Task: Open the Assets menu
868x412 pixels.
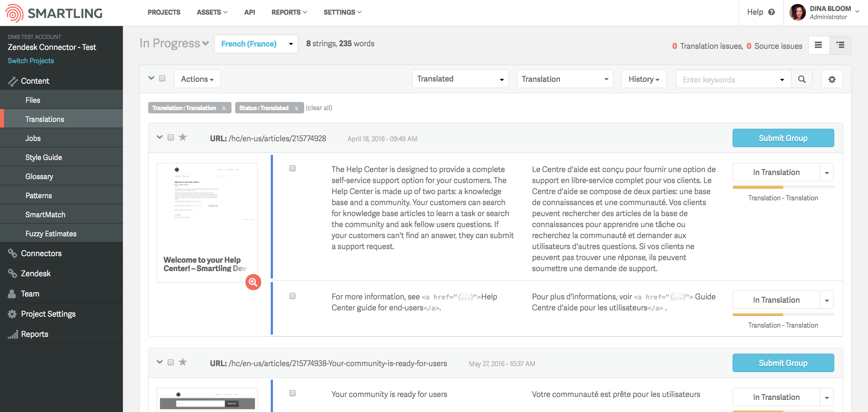Action: [x=212, y=12]
